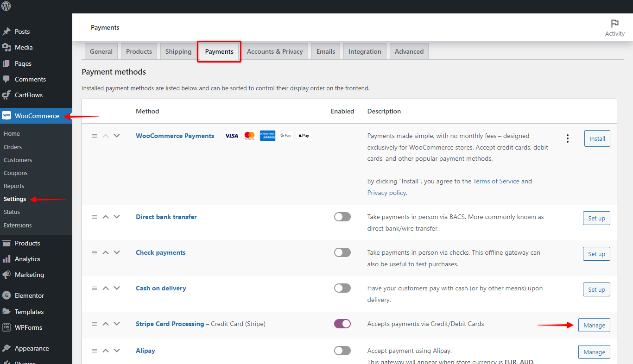Open the Privacy policy link
Screen dimensions: 633x364
[386, 193]
